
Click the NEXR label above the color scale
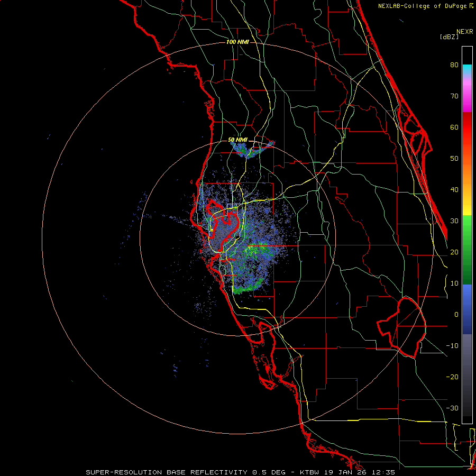point(465,32)
